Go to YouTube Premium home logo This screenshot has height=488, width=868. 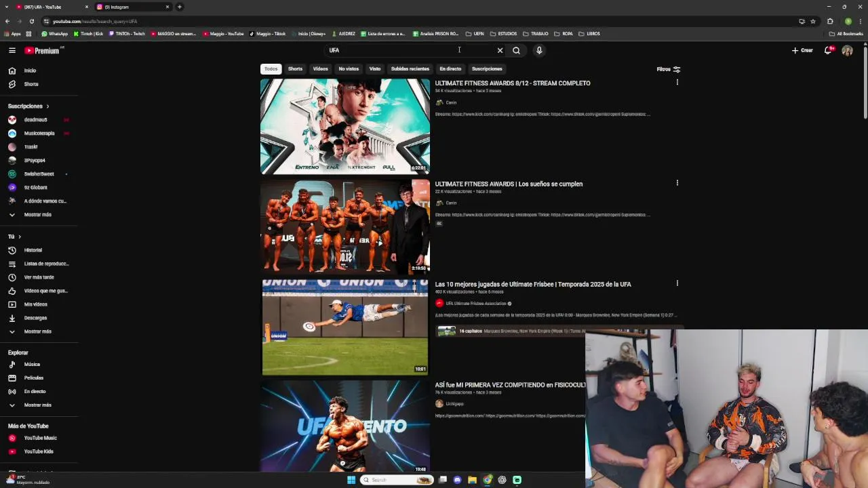(x=42, y=50)
